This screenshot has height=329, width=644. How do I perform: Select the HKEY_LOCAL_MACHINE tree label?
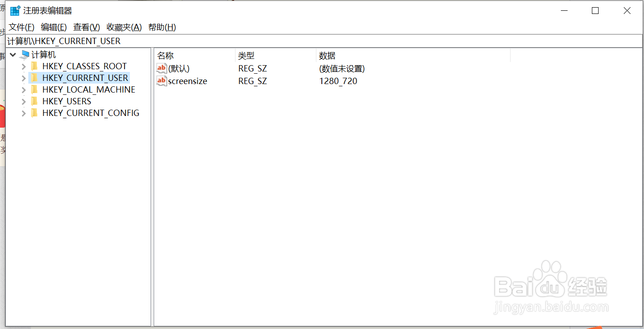tap(89, 89)
